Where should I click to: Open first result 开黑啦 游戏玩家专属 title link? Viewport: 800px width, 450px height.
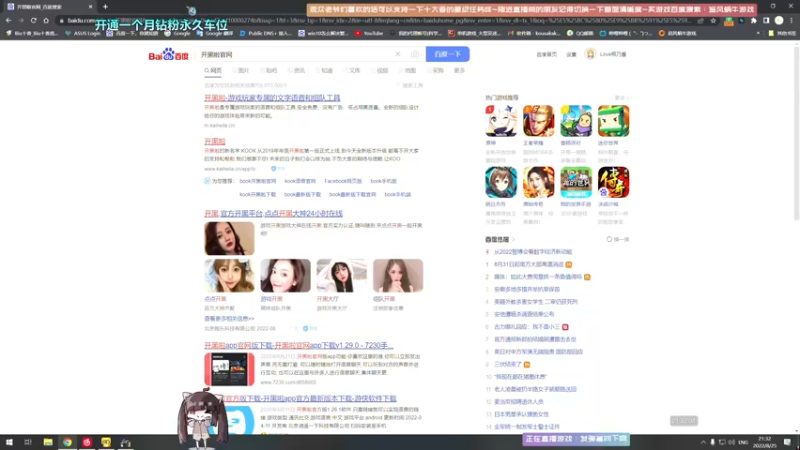(x=272, y=97)
